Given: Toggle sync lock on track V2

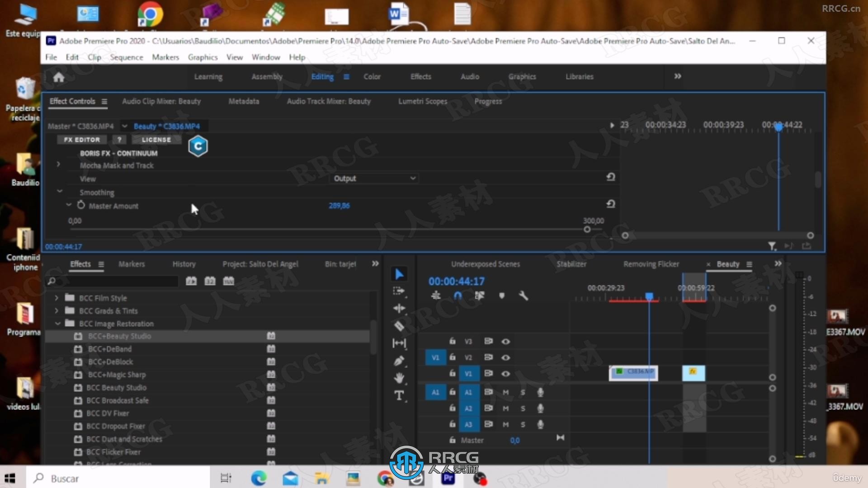Looking at the screenshot, I should tap(488, 357).
